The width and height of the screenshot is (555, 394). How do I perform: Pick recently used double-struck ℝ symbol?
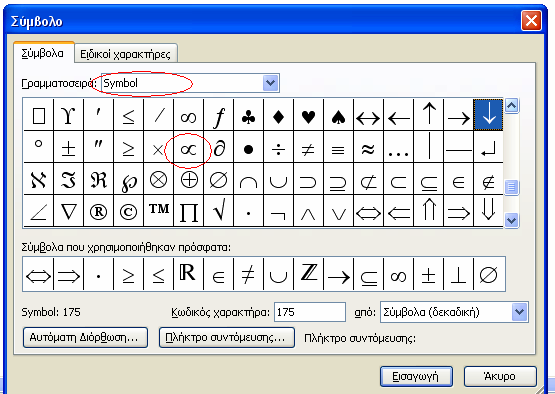click(188, 274)
